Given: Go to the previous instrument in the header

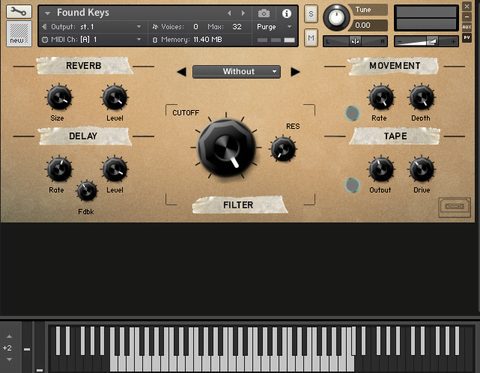Looking at the screenshot, I should click(x=230, y=13).
